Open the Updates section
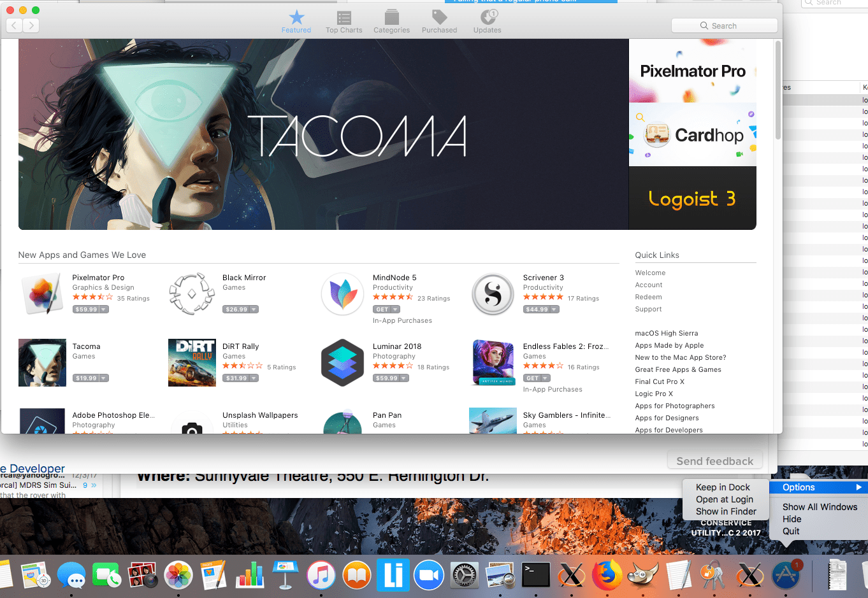 (x=488, y=22)
